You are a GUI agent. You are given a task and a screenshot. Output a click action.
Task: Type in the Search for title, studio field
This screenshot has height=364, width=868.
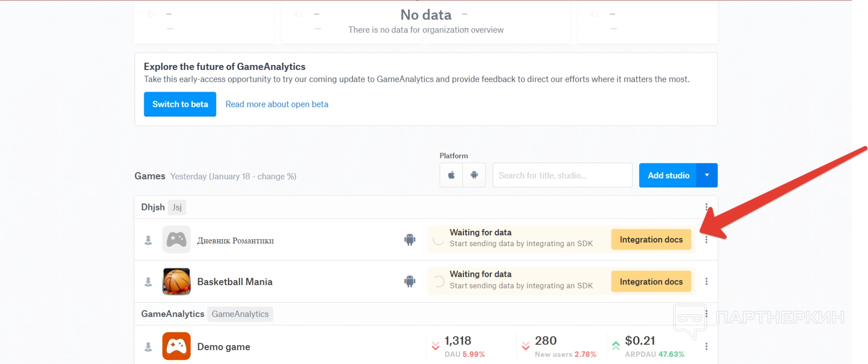[x=562, y=175]
